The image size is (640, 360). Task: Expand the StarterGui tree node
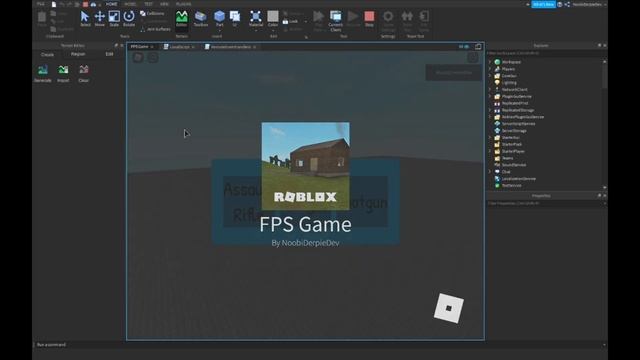490,137
